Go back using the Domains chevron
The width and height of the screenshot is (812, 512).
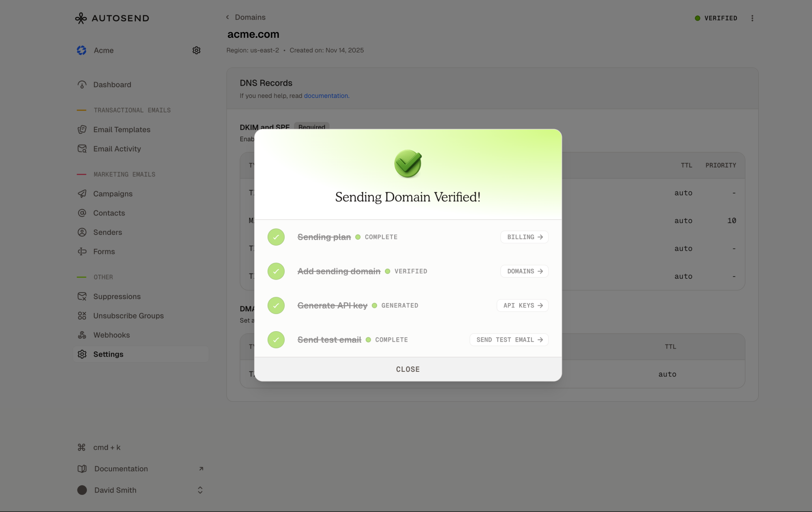(228, 17)
